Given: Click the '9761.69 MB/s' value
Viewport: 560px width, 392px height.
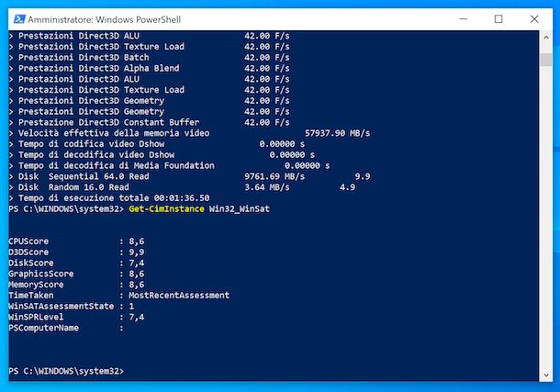Looking at the screenshot, I should (x=274, y=176).
